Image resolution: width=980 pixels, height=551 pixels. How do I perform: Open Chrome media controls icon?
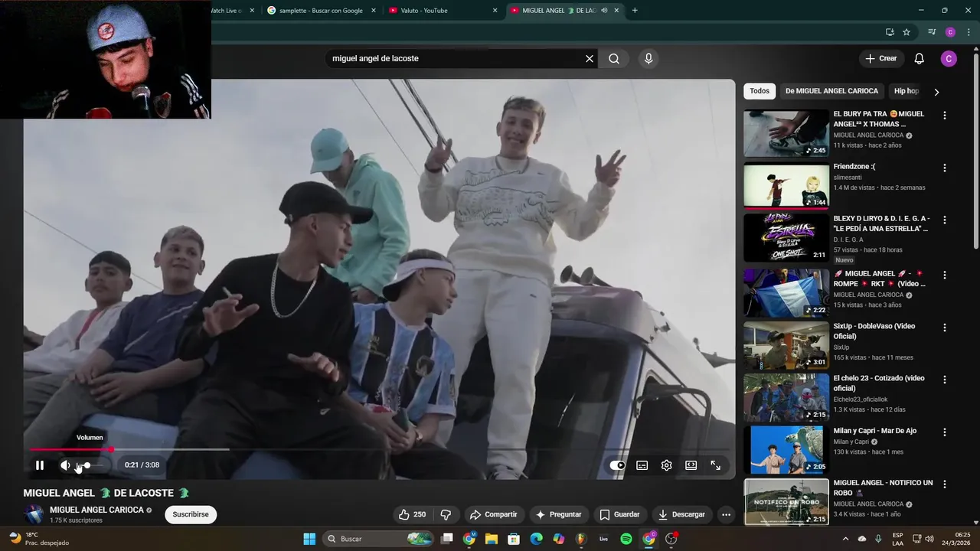(932, 32)
